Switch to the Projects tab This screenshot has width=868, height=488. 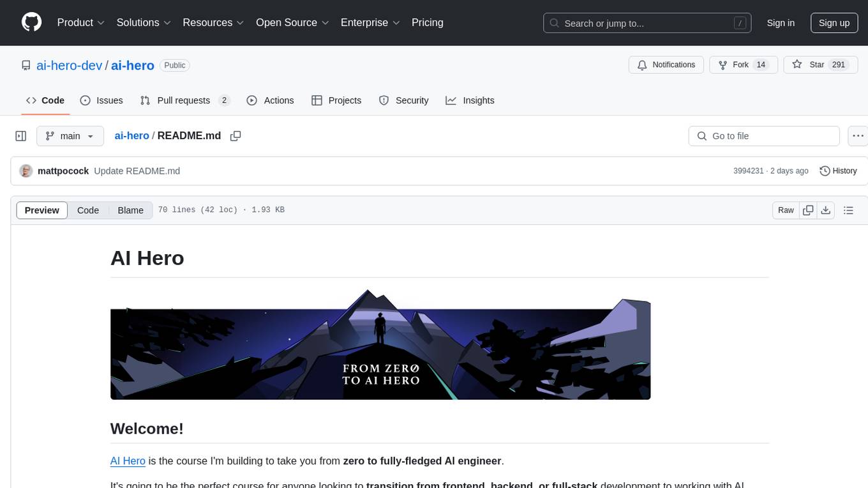coord(336,100)
